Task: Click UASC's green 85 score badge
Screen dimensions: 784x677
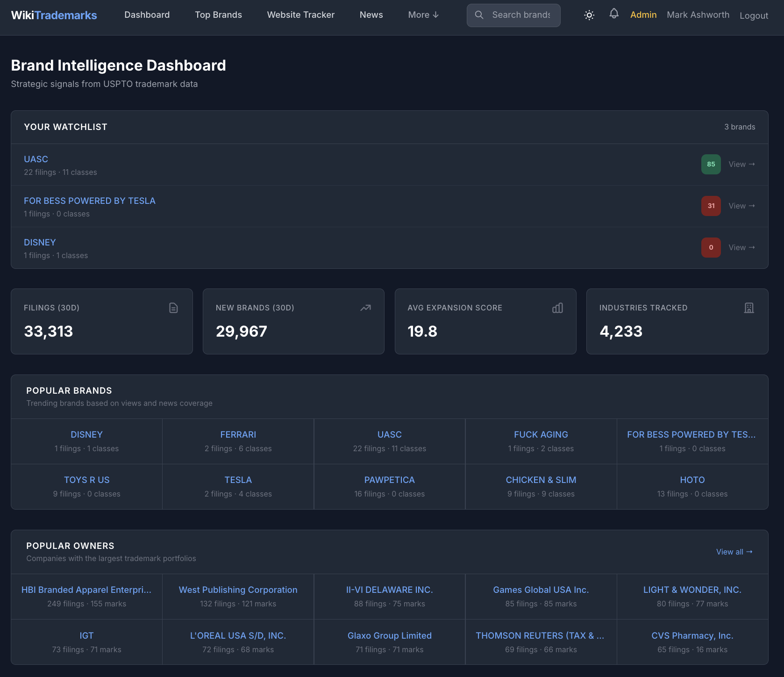Action: coord(711,164)
